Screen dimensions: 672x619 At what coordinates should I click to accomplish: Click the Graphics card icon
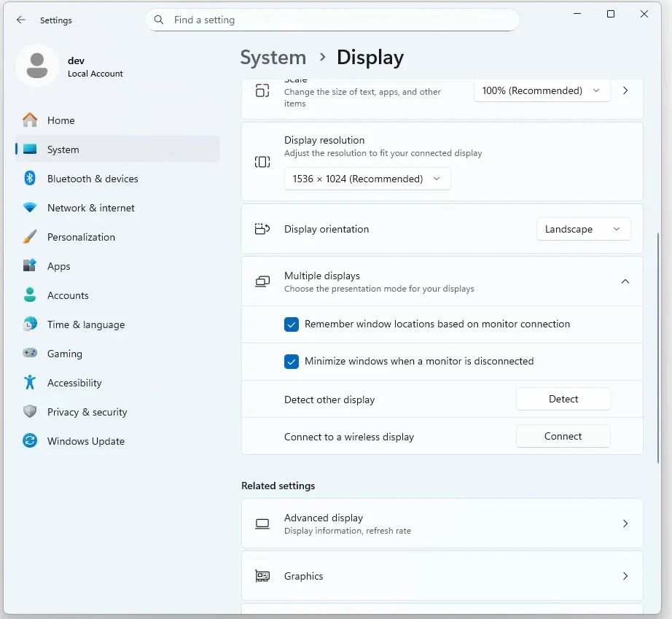point(262,576)
